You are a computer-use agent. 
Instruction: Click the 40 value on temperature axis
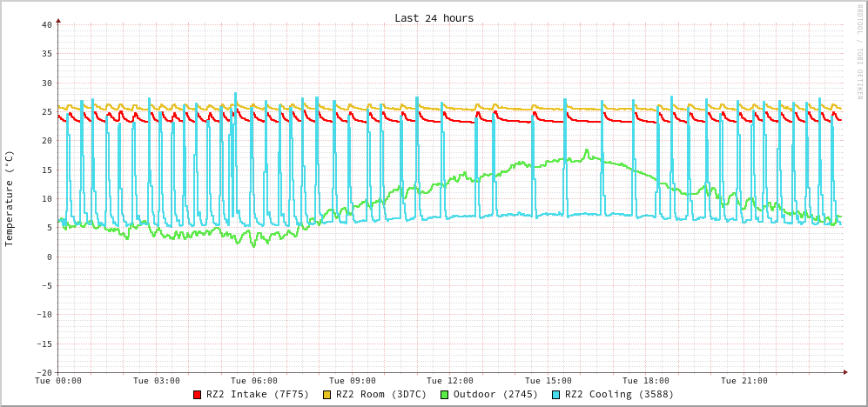click(46, 25)
